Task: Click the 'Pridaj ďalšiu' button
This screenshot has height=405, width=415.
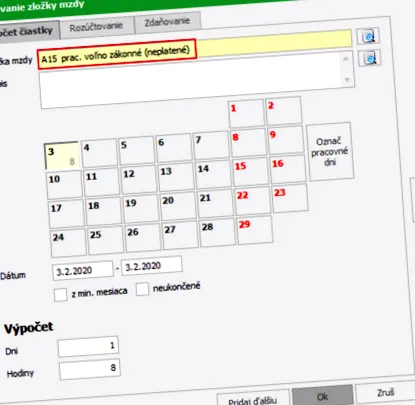Action: click(x=253, y=399)
